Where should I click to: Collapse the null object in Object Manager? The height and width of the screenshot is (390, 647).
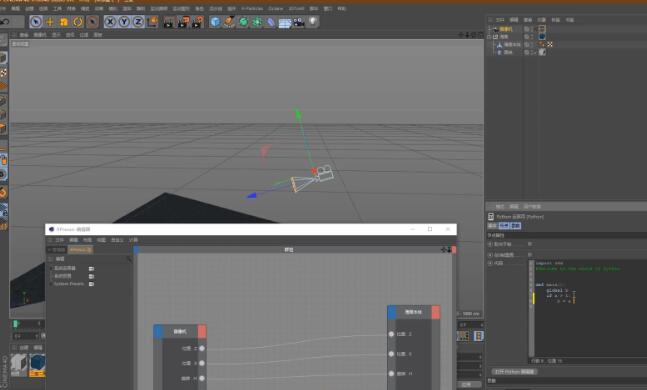[489, 37]
